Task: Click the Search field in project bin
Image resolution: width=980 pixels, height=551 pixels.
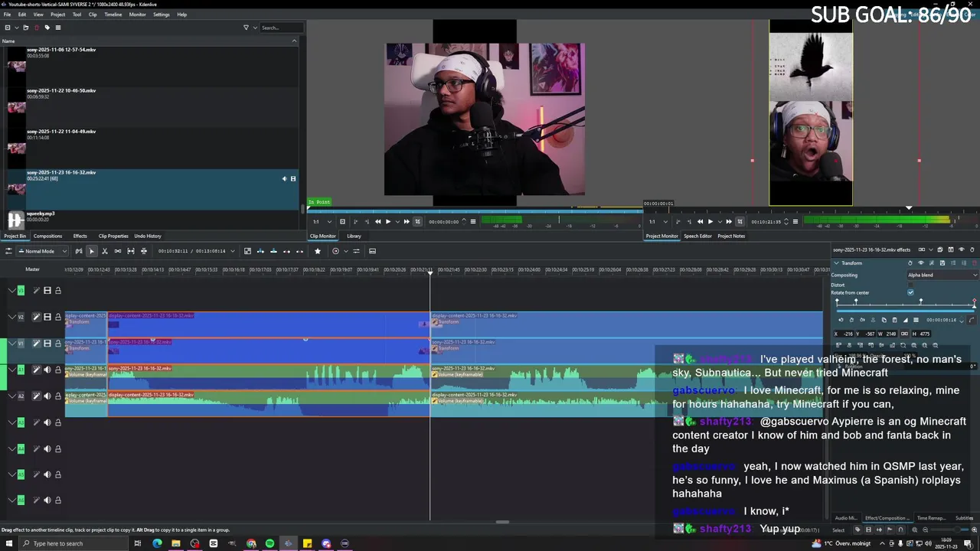Action: (x=281, y=28)
